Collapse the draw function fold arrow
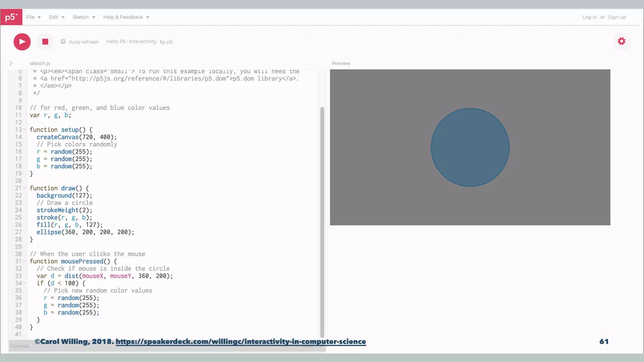 (x=25, y=188)
